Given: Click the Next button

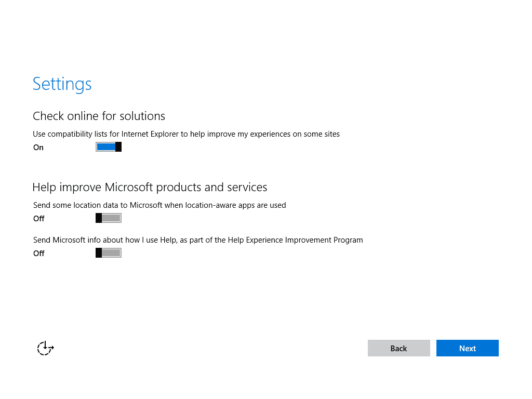Looking at the screenshot, I should click(x=467, y=348).
